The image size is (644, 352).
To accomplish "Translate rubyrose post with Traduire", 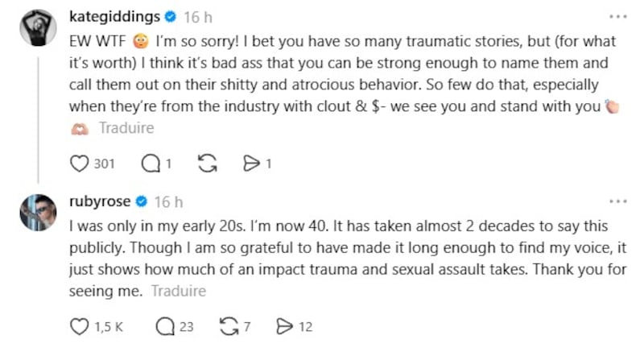I will coord(178,291).
